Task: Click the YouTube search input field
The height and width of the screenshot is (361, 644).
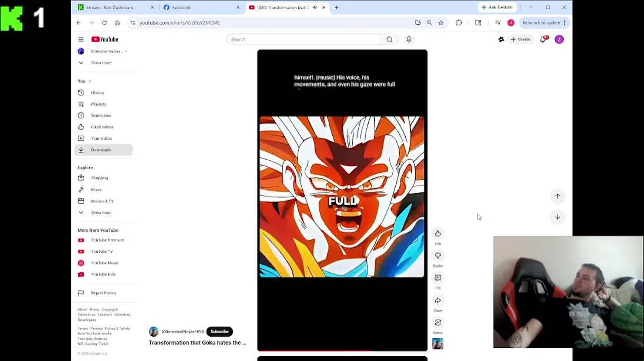Action: [x=303, y=39]
